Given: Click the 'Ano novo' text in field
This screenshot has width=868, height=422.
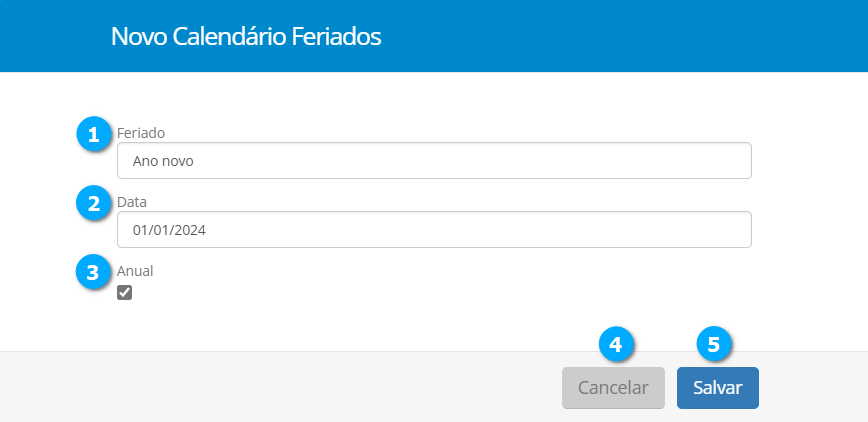Looking at the screenshot, I should (163, 160).
